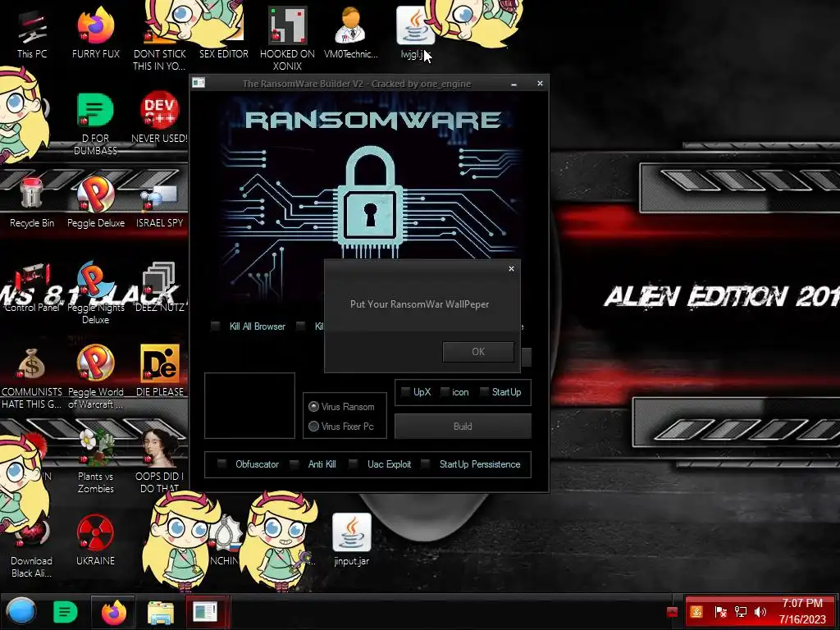Click the empty black preview box

[249, 405]
